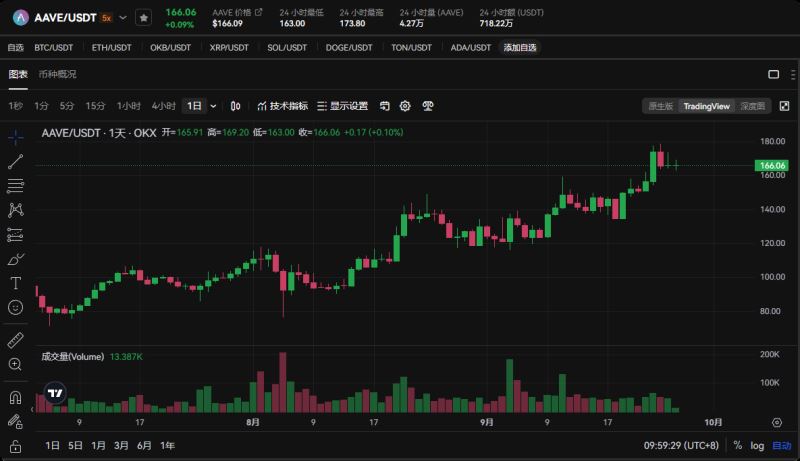This screenshot has width=800, height=461.
Task: Switch to the 币种概况 tab
Action: (57, 74)
